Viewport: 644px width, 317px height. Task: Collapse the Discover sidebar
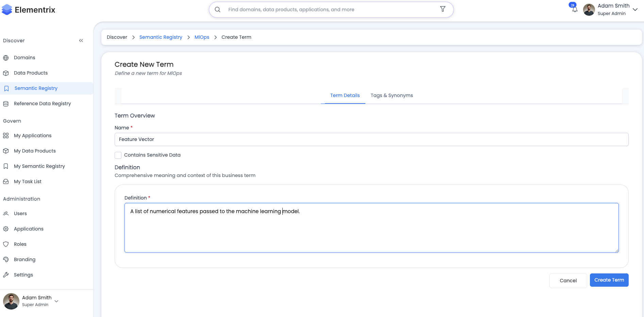coord(81,40)
